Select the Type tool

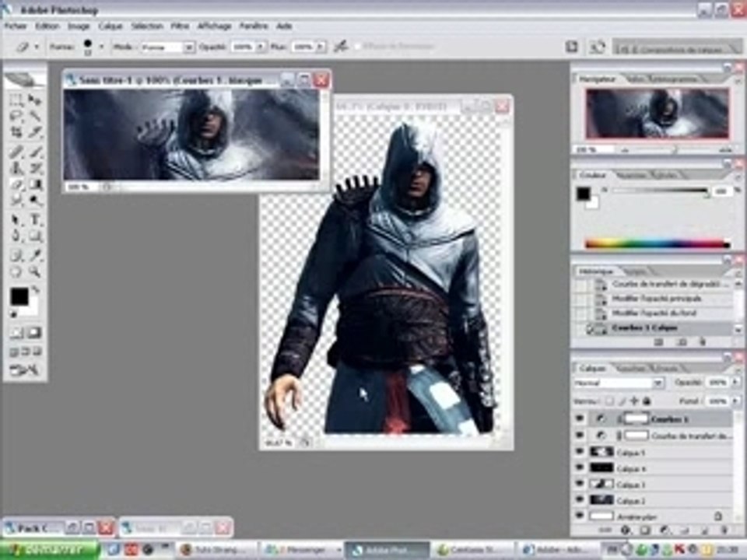click(34, 220)
